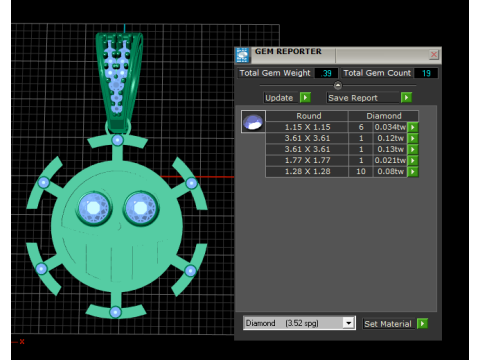Click the count cell showing 10
The width and height of the screenshot is (480, 360).
point(361,171)
